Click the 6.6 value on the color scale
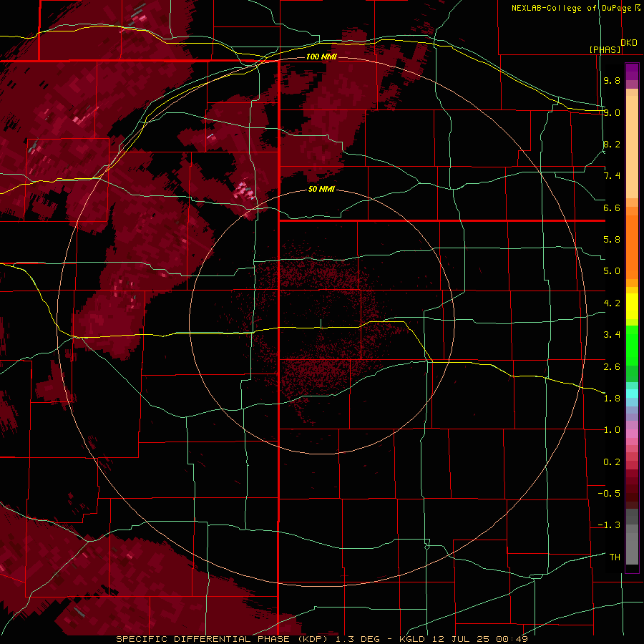 pyautogui.click(x=612, y=208)
